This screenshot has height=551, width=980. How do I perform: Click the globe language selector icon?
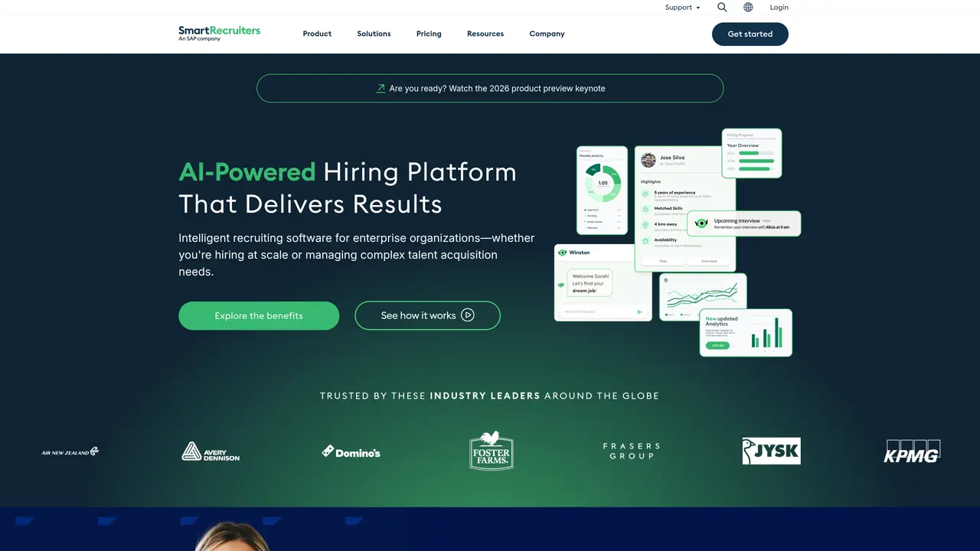[x=748, y=7]
